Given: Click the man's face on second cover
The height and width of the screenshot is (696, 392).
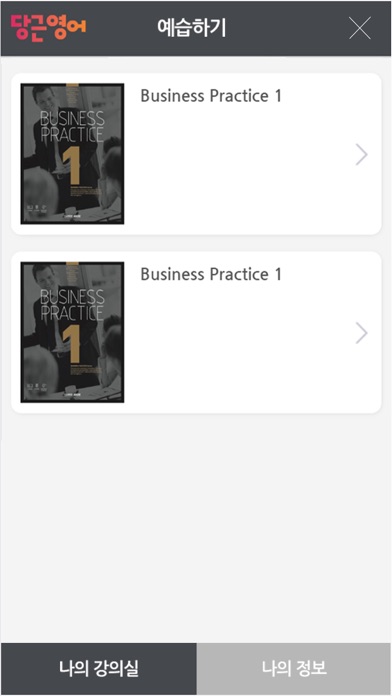Looking at the screenshot, I should tap(43, 276).
